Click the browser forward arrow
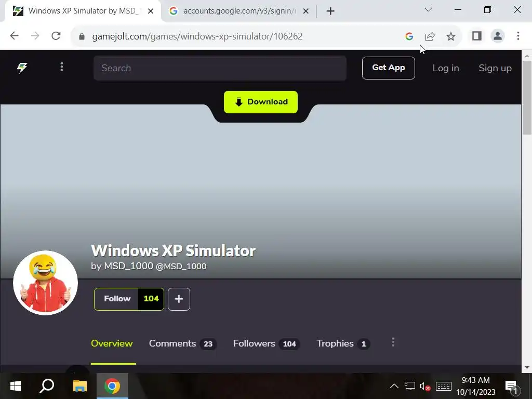532x399 pixels. pyautogui.click(x=35, y=36)
